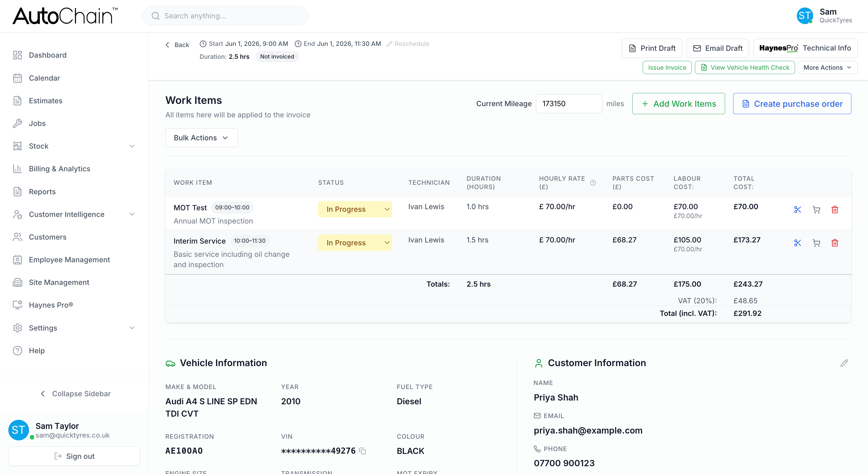Open Sam's profile avatar in the header
The height and width of the screenshot is (474, 868).
[805, 15]
